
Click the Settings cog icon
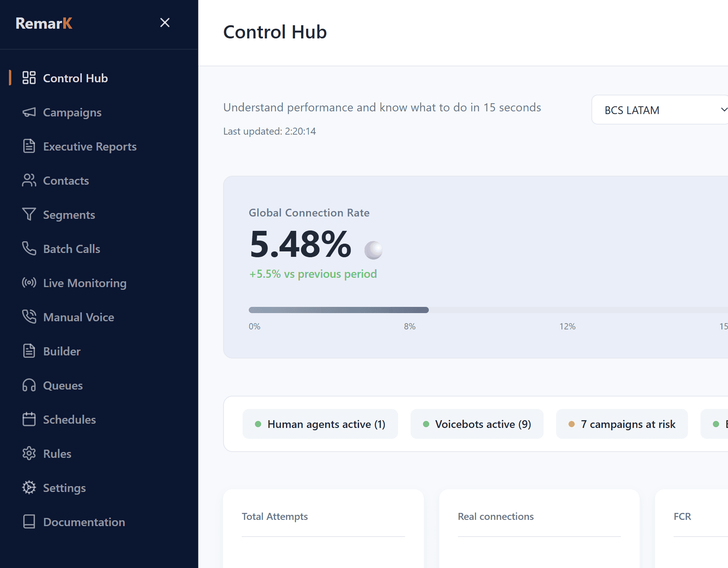coord(29,488)
